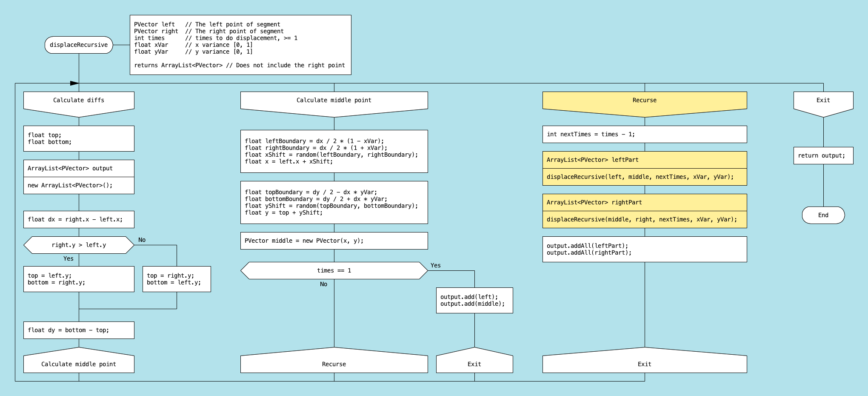The height and width of the screenshot is (396, 868).
Task: Select the right.y > left.y decision shape
Action: (x=79, y=245)
